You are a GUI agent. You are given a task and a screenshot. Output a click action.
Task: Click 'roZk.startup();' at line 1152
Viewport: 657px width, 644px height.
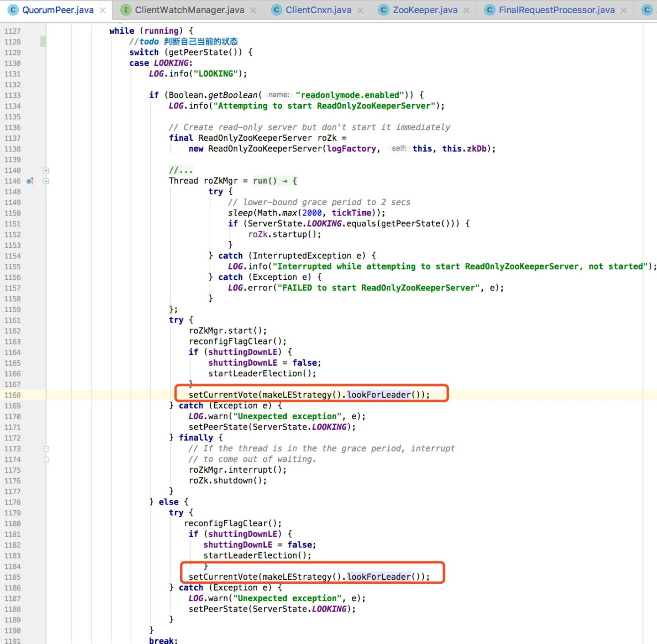[285, 234]
